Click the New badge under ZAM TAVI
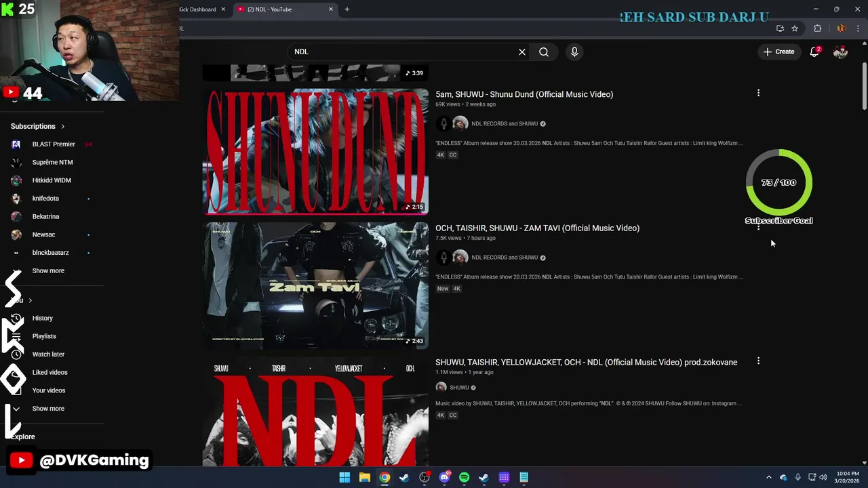The width and height of the screenshot is (868, 488). pyautogui.click(x=443, y=289)
